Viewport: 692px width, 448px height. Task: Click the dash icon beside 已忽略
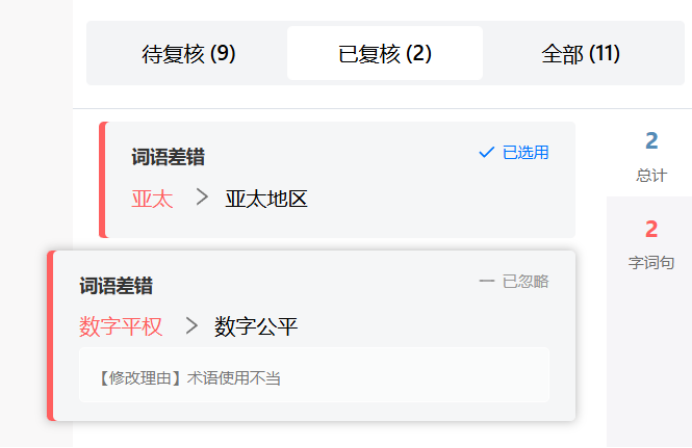pos(487,281)
